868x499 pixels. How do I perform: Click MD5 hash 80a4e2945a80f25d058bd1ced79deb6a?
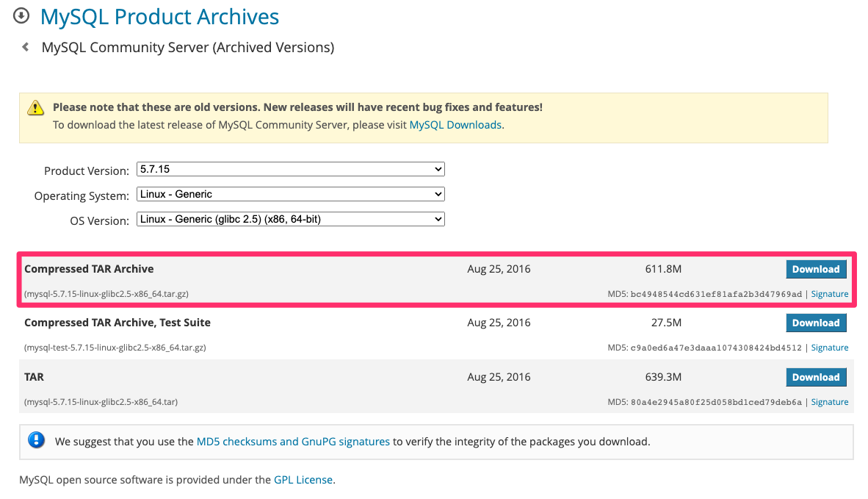coord(716,402)
